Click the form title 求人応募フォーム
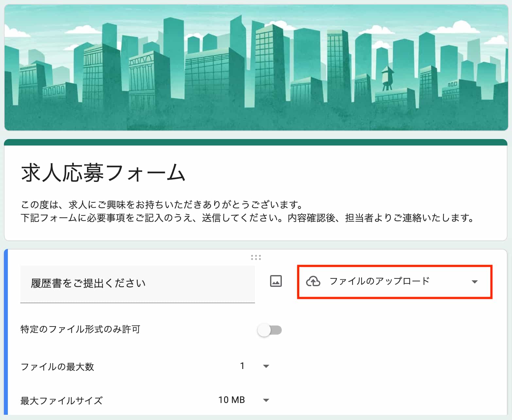 pyautogui.click(x=103, y=173)
